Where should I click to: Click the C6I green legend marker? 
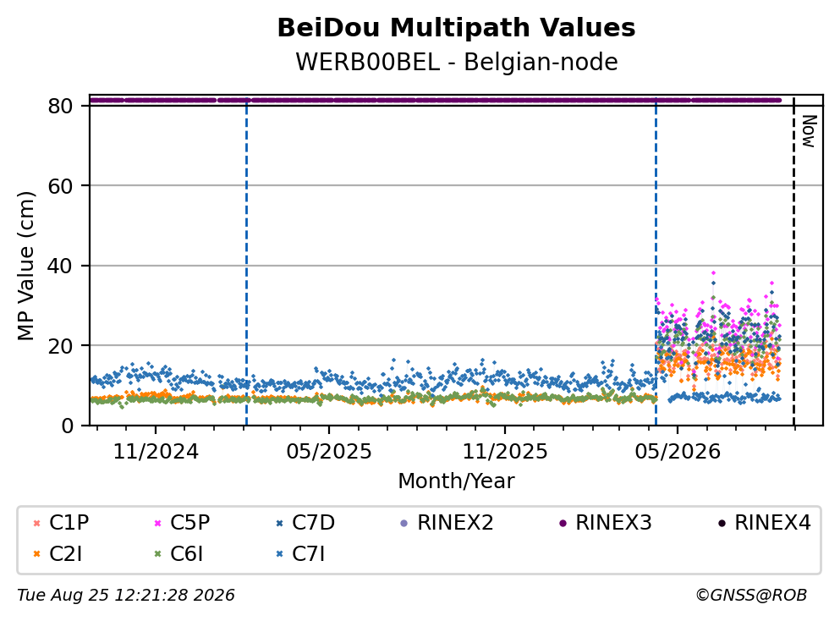(157, 554)
